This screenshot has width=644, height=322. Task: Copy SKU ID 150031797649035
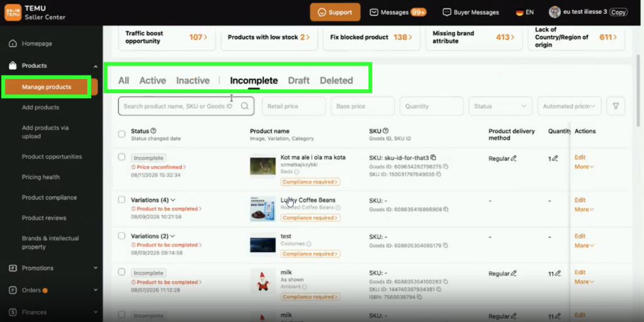tap(438, 174)
